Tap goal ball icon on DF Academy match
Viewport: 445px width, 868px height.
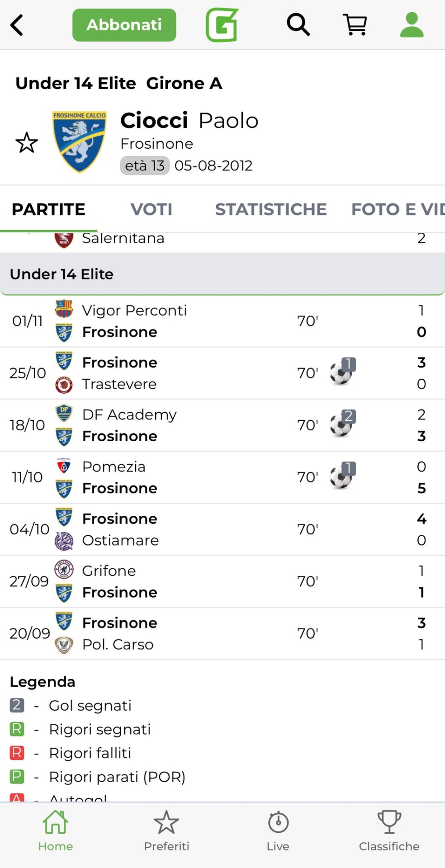coord(342,424)
